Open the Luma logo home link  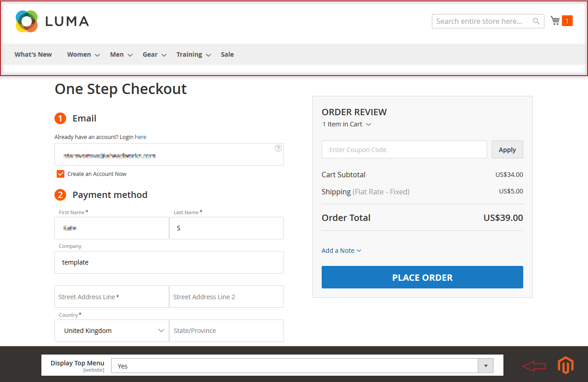click(x=52, y=21)
